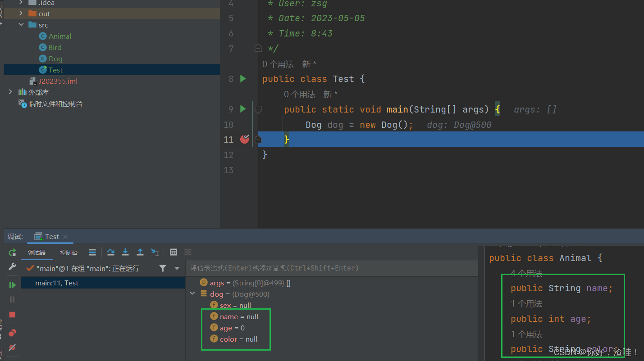
Task: Select stack frame main:11, Test
Action: [x=103, y=283]
